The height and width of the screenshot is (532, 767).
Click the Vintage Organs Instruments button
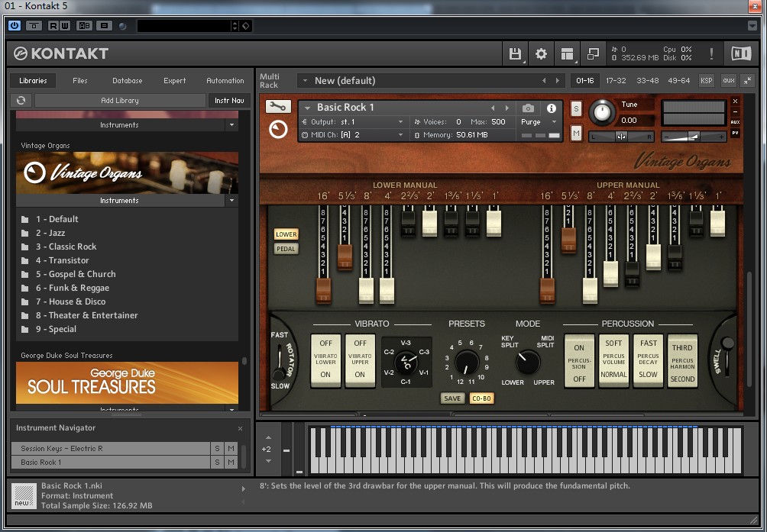pos(120,200)
